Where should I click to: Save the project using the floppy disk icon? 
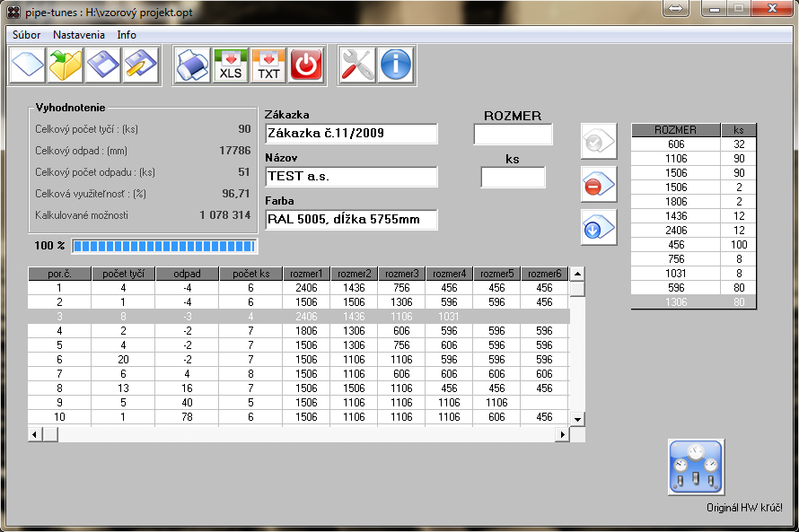pos(103,65)
